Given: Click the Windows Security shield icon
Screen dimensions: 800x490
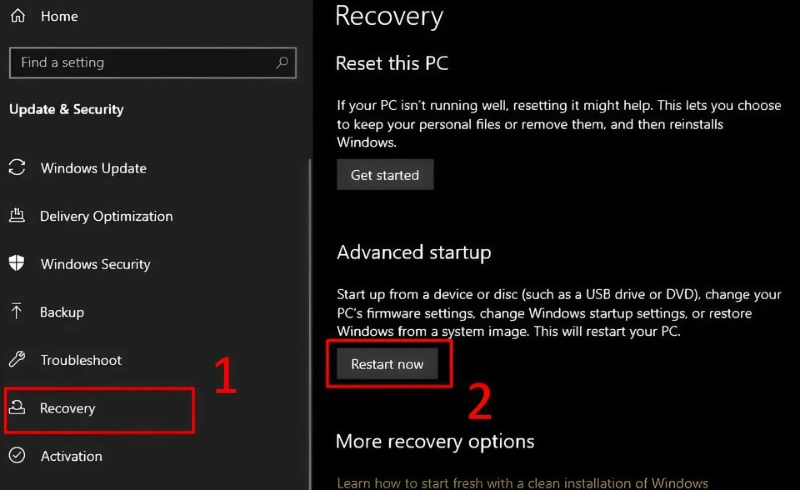Looking at the screenshot, I should (16, 263).
